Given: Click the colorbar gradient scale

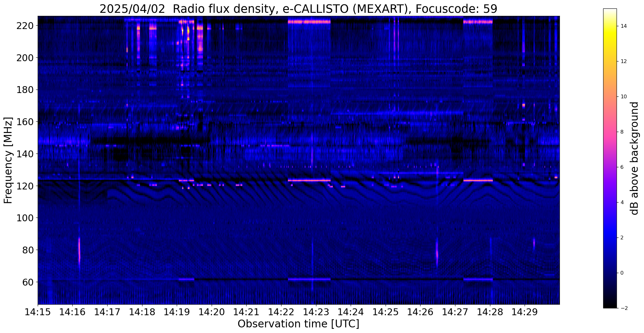Looking at the screenshot, I should tap(610, 158).
